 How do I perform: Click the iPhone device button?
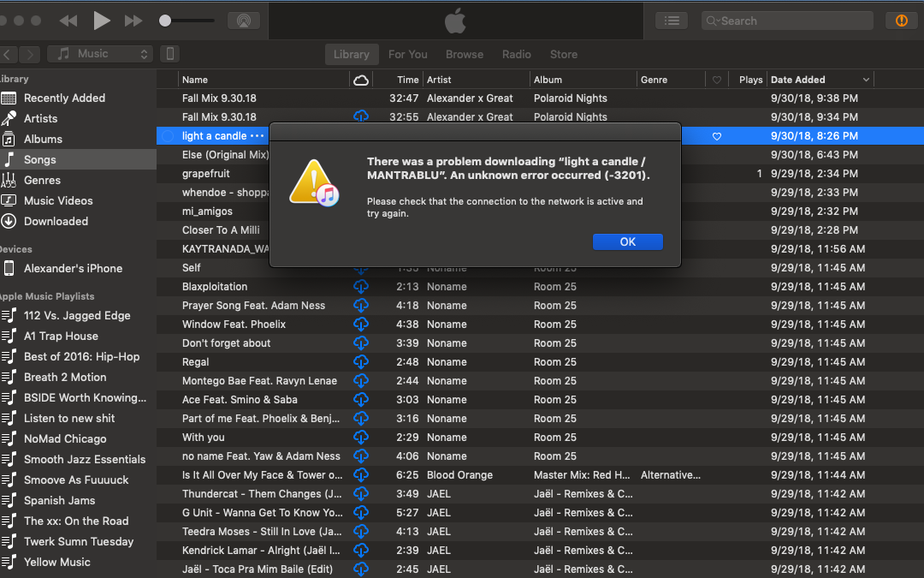(x=169, y=54)
